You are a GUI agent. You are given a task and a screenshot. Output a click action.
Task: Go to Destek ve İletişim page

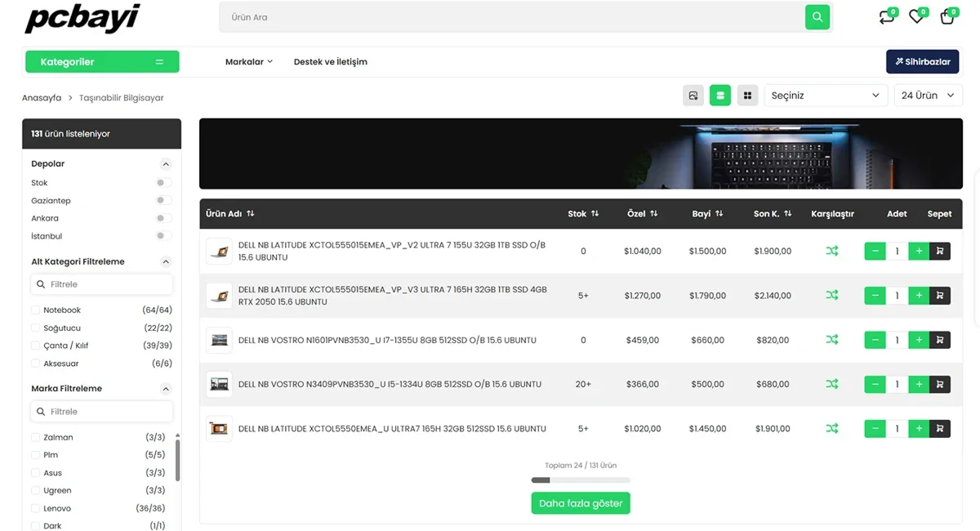[330, 62]
